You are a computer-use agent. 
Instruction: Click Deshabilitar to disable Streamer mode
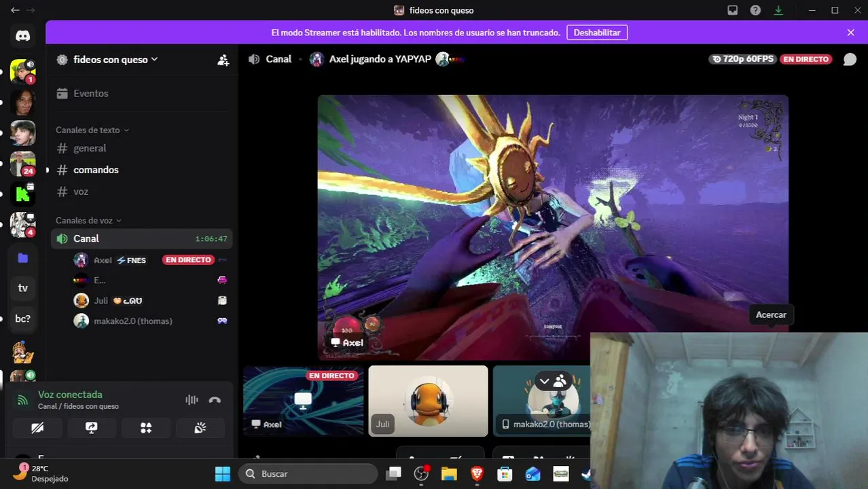click(x=597, y=33)
